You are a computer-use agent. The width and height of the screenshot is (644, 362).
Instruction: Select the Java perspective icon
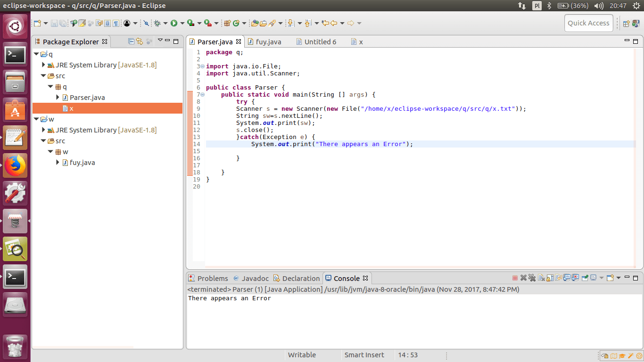(x=636, y=23)
